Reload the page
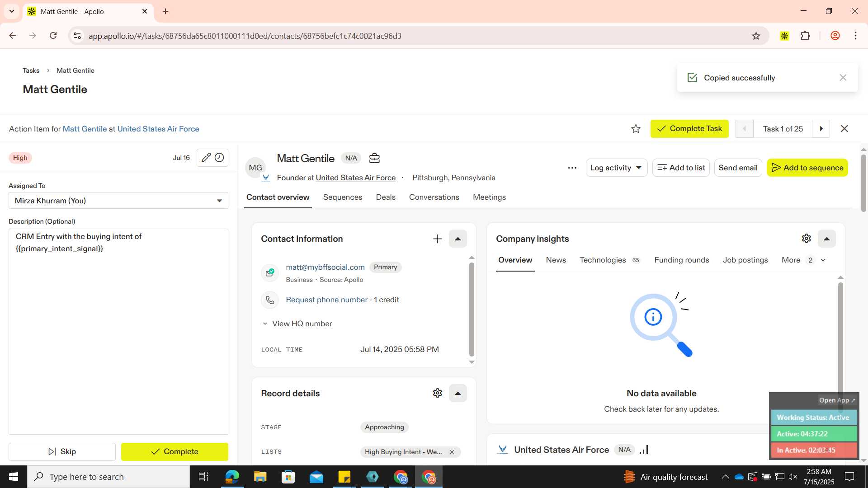 [x=53, y=36]
